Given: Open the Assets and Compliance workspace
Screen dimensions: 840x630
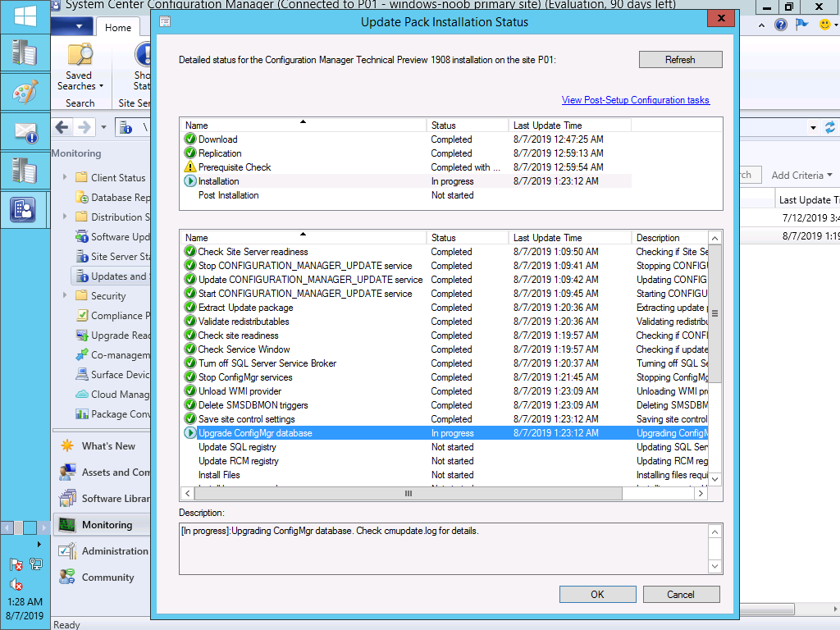Looking at the screenshot, I should point(102,472).
